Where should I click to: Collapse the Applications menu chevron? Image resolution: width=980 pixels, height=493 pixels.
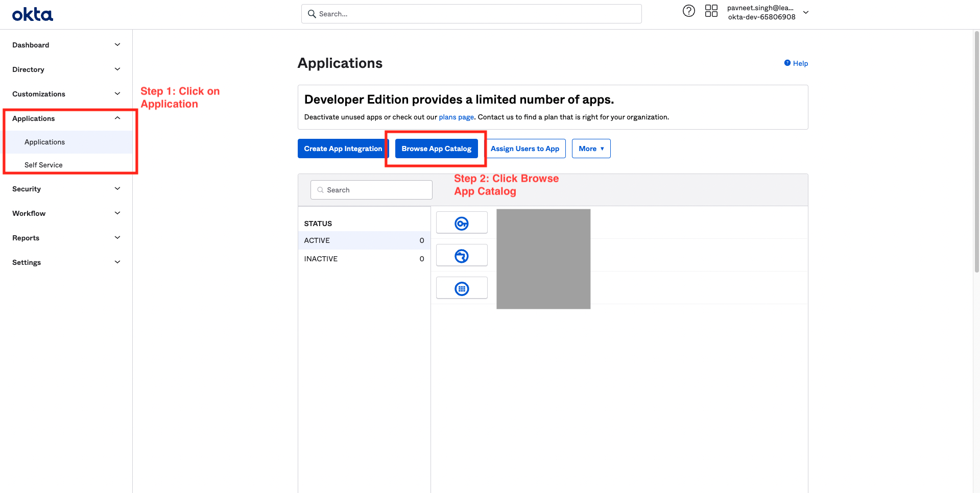tap(117, 118)
